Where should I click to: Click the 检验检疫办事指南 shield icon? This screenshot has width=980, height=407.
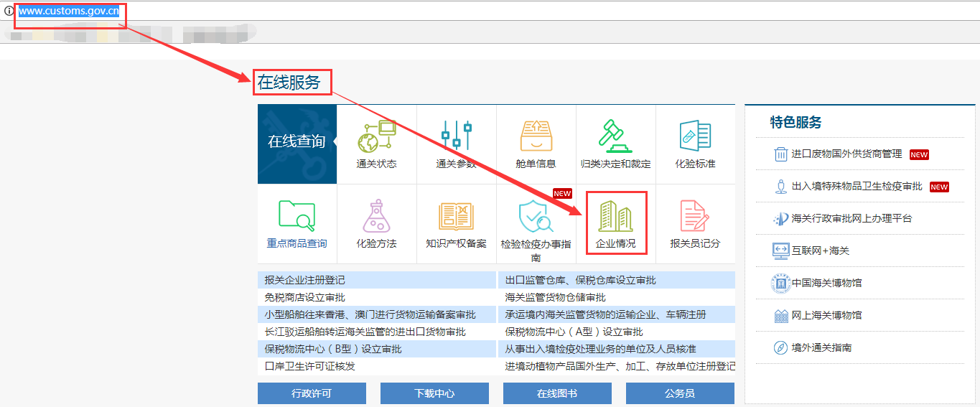point(536,217)
